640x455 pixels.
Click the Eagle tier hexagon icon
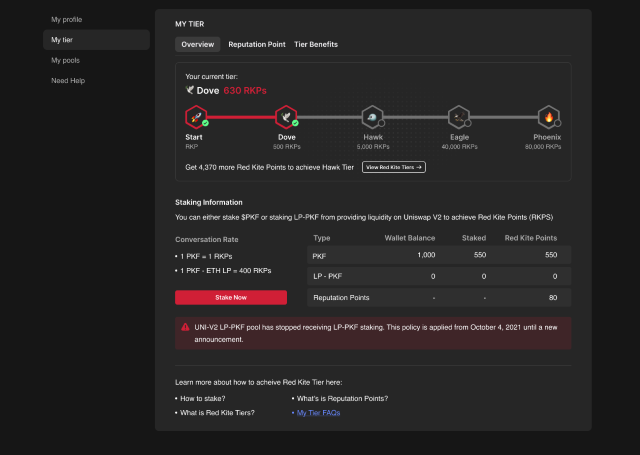(x=459, y=117)
